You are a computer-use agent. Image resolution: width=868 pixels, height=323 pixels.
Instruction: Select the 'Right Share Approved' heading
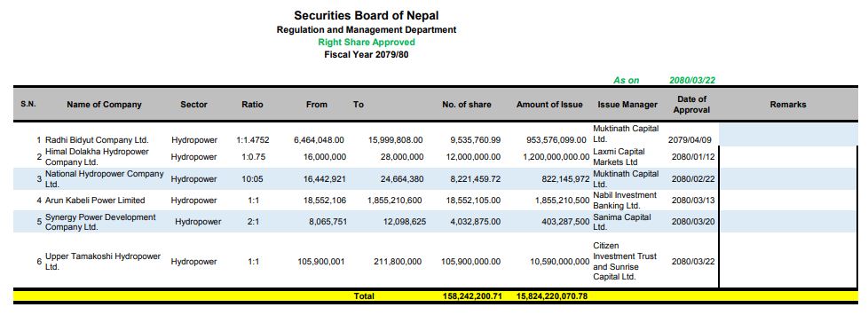[367, 42]
